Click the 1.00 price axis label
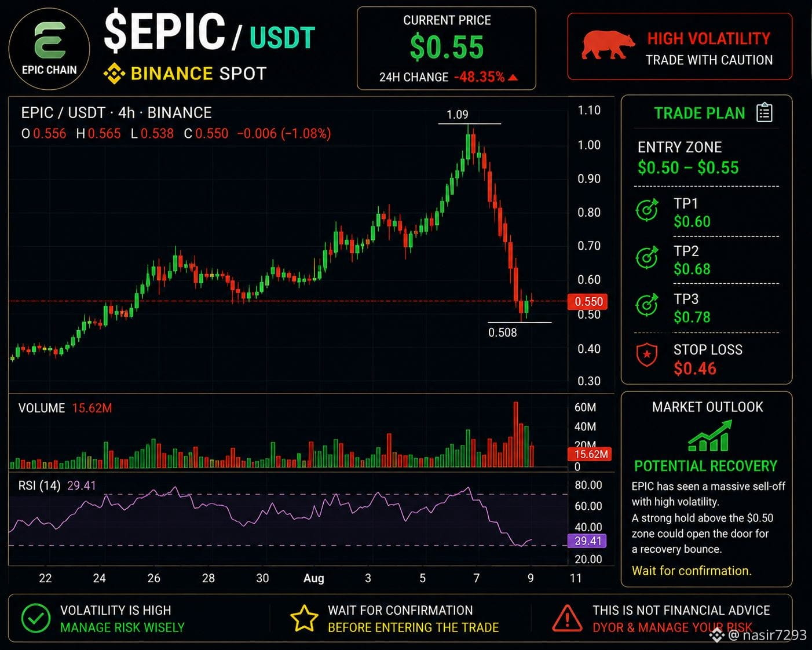812x650 pixels. pos(589,145)
